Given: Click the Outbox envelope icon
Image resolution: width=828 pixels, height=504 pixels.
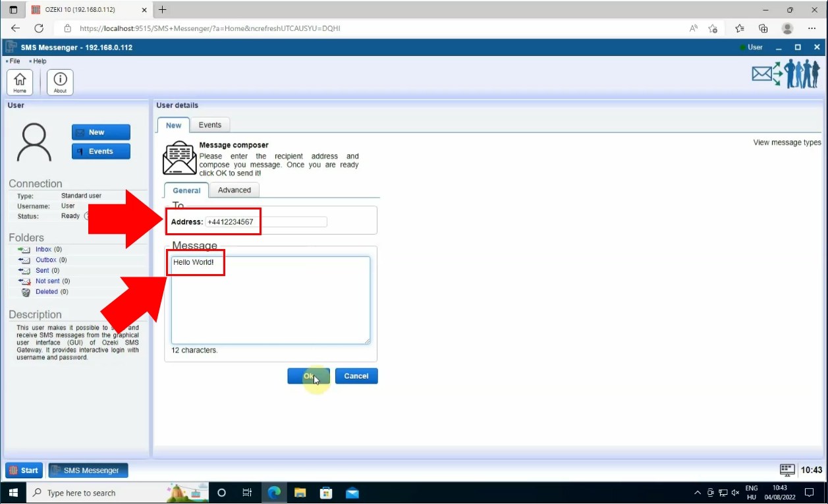Looking at the screenshot, I should click(x=24, y=260).
